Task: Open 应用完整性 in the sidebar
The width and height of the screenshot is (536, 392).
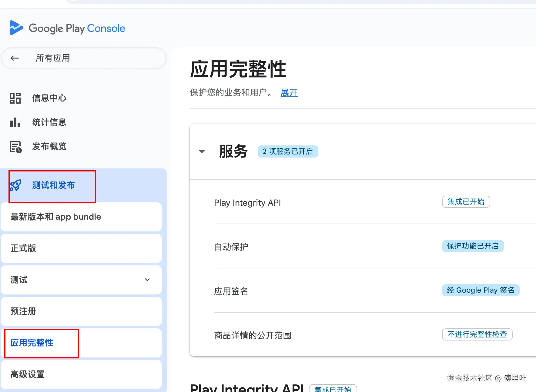Action: click(81, 343)
